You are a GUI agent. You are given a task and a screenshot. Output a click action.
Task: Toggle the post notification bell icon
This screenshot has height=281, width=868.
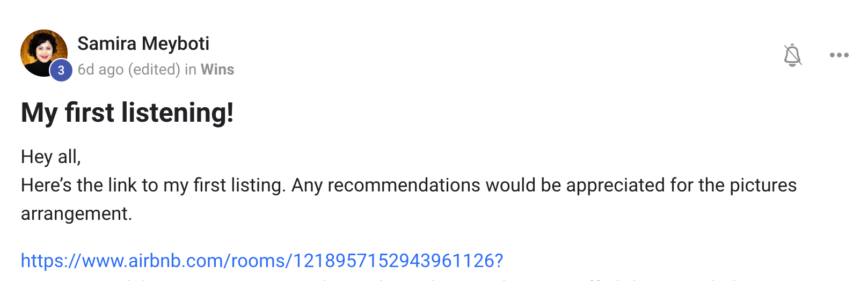click(792, 55)
